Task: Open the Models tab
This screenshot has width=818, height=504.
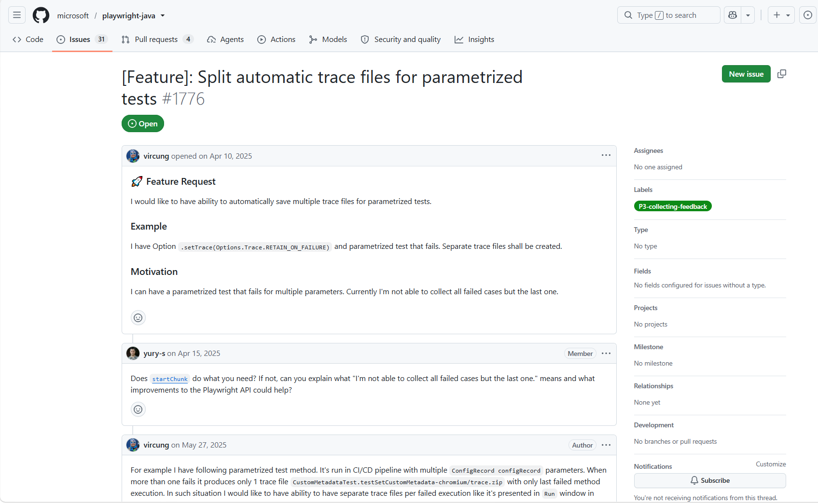Action: (328, 40)
